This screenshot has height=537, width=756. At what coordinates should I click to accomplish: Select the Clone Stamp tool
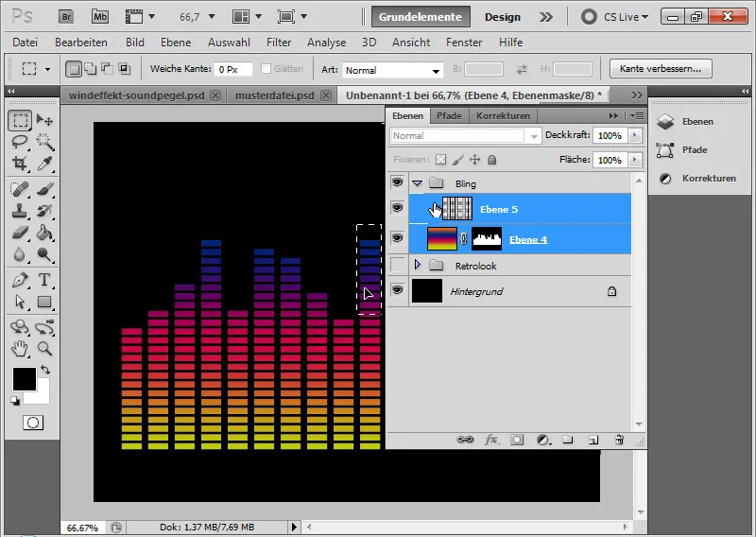(x=20, y=211)
